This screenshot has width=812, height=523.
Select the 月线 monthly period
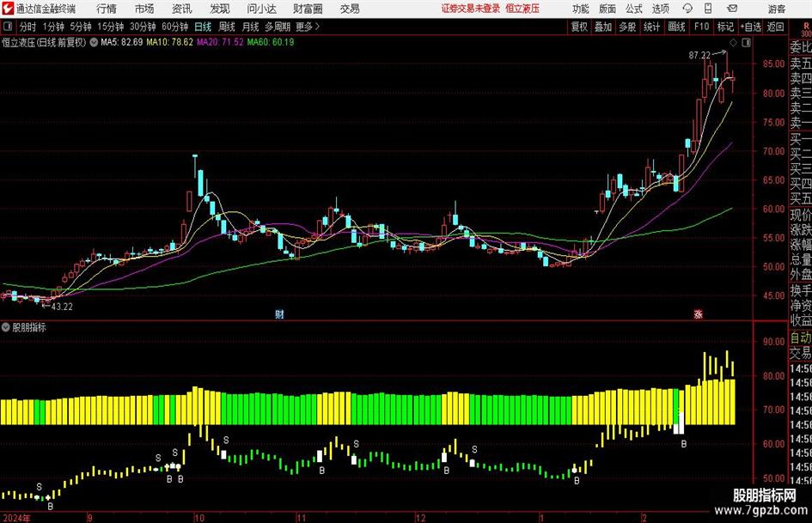[x=250, y=27]
